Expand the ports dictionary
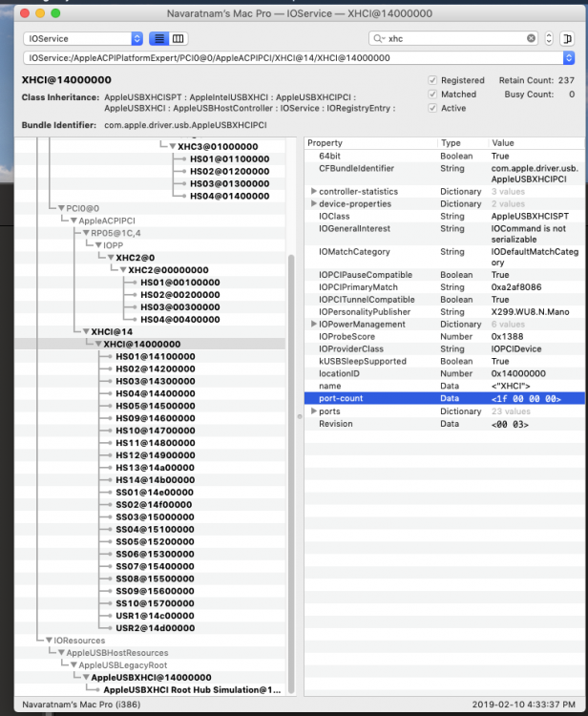This screenshot has width=588, height=716. 314,411
